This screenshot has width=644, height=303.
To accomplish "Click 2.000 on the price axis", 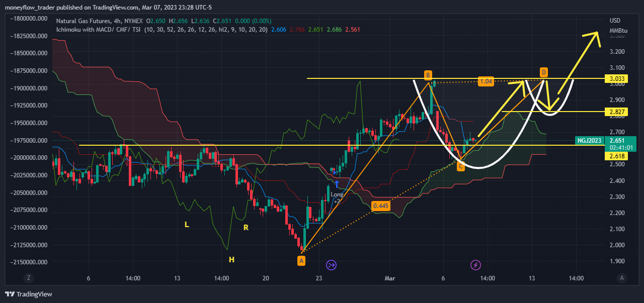I will [617, 245].
